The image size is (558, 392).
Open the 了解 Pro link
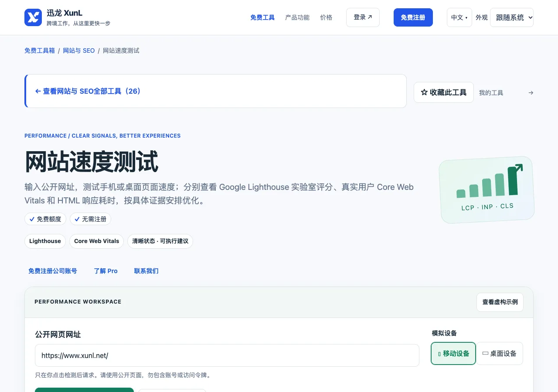105,271
